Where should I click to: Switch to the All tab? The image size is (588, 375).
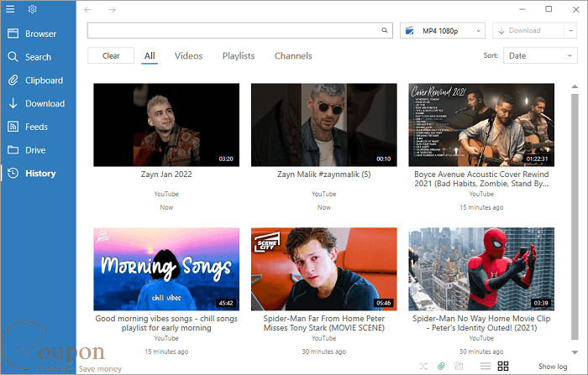[150, 56]
